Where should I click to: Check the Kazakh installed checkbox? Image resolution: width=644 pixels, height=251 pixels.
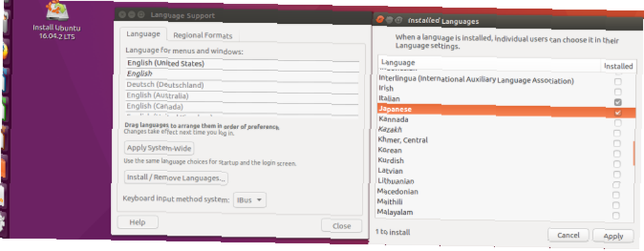[617, 133]
